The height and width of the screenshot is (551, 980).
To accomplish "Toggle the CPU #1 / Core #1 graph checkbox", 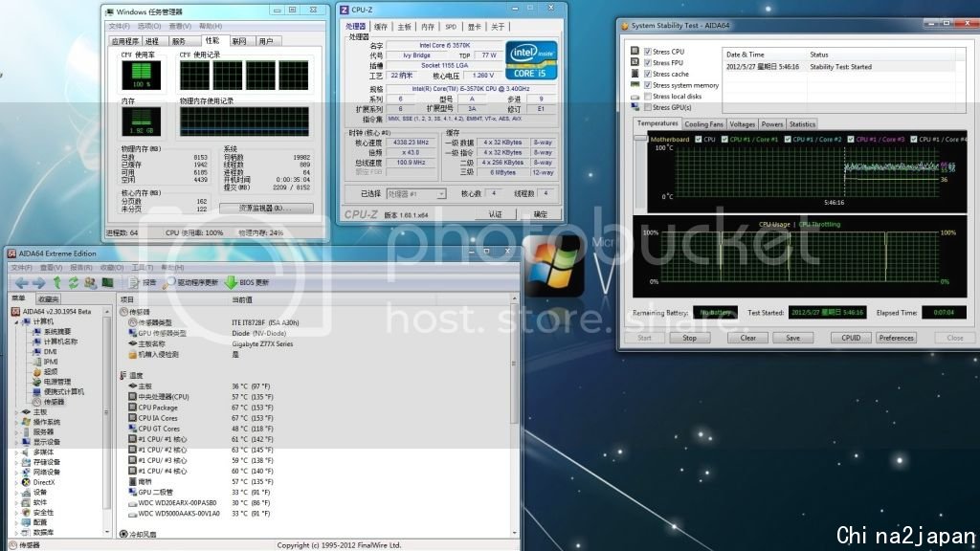I will tap(725, 140).
